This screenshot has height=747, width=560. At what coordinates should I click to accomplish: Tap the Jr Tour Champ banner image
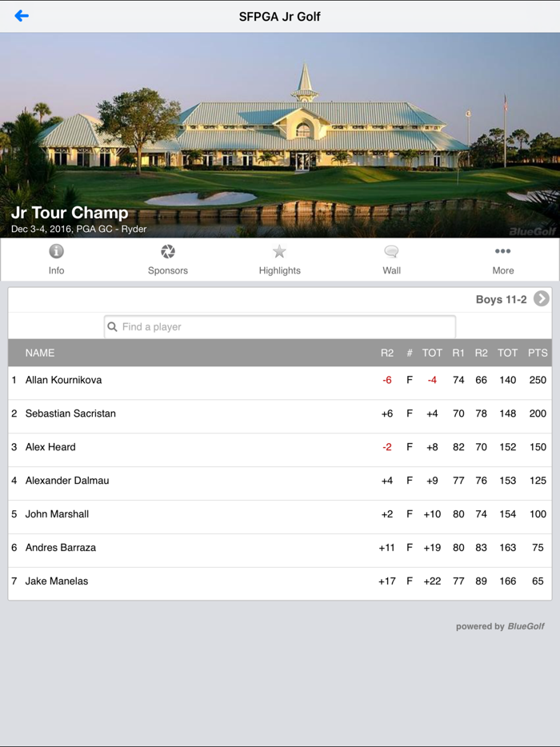pyautogui.click(x=280, y=136)
